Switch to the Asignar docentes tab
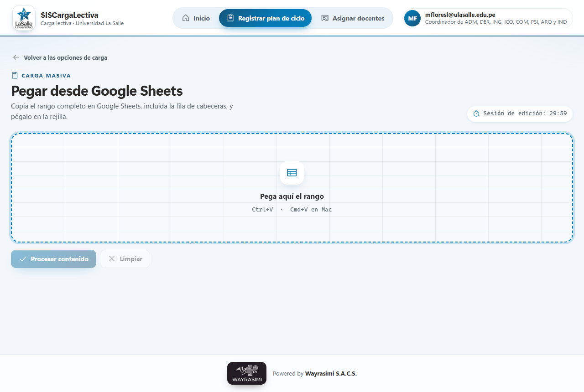 tap(353, 18)
